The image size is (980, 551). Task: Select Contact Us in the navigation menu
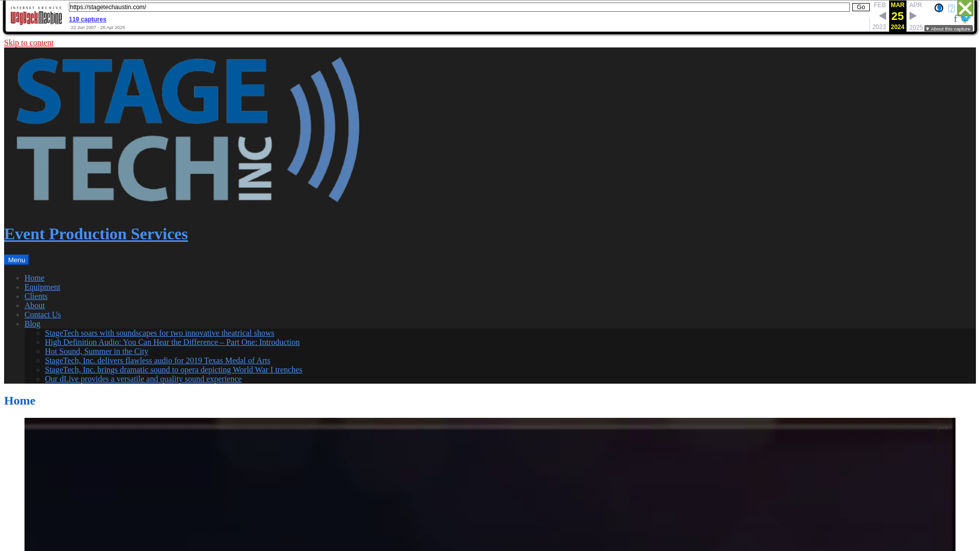pos(43,315)
